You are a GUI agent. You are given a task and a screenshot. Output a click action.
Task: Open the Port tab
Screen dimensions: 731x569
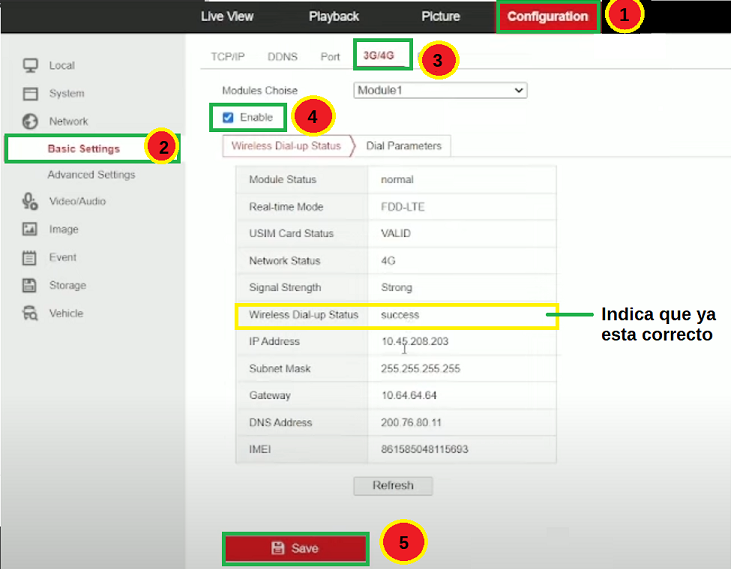tap(330, 57)
